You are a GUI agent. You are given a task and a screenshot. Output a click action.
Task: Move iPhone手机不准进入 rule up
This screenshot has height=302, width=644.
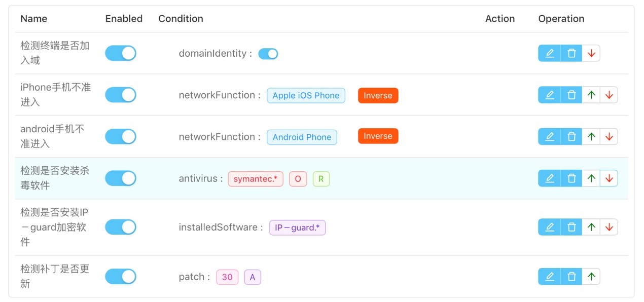click(x=591, y=95)
